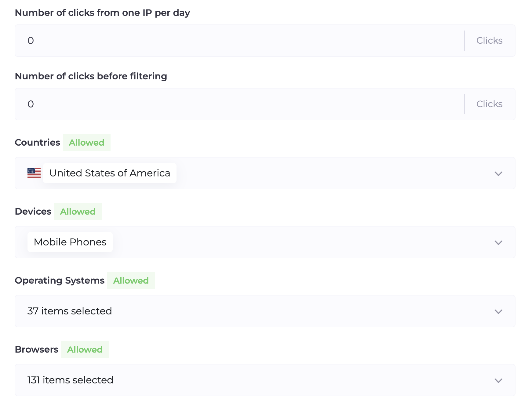Click the 'Number of clicks before filtering' label
This screenshot has height=406, width=532.
(91, 76)
